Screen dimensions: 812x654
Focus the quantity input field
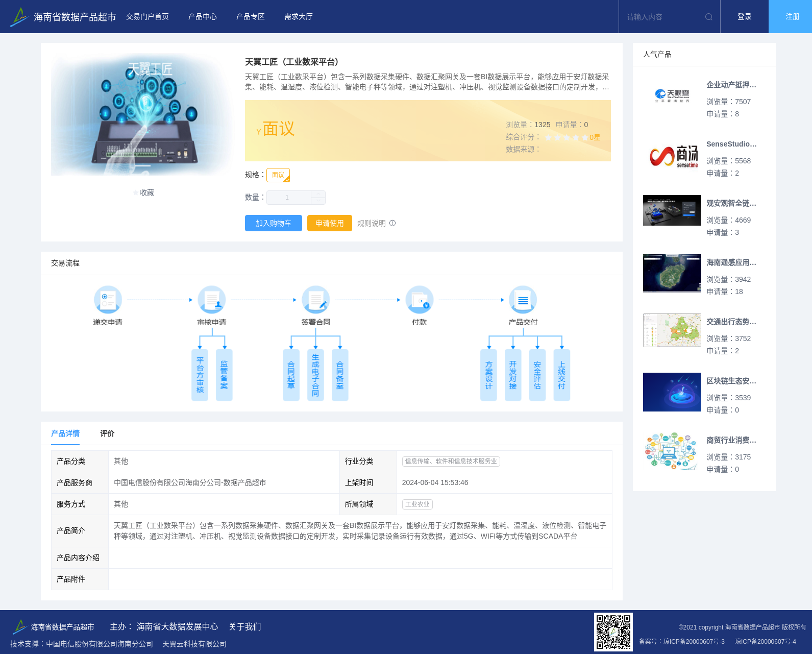tap(289, 198)
